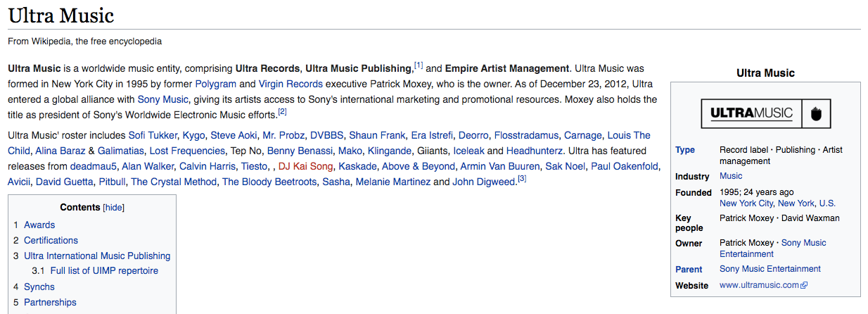This screenshot has height=314, width=868.
Task: Open the Alina Baraz link
Action: click(x=60, y=151)
